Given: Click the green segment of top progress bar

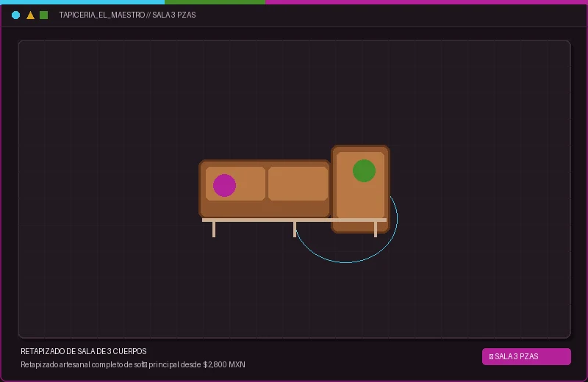Looking at the screenshot, I should [215, 2].
